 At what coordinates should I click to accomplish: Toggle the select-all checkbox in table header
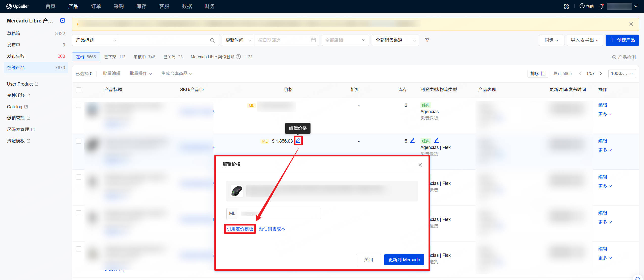pyautogui.click(x=79, y=90)
